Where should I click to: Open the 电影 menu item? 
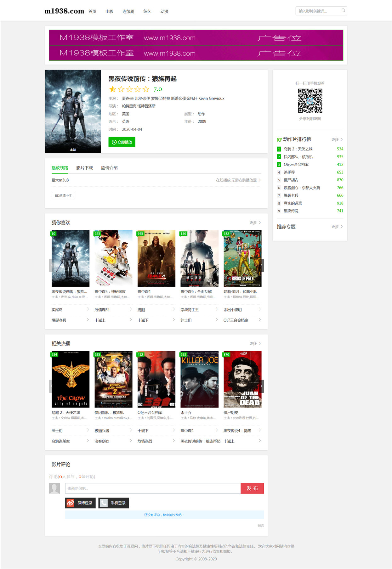109,11
